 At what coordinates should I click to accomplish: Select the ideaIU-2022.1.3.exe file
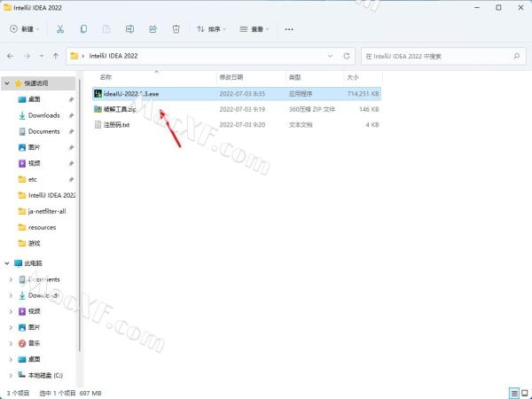[x=237, y=94]
